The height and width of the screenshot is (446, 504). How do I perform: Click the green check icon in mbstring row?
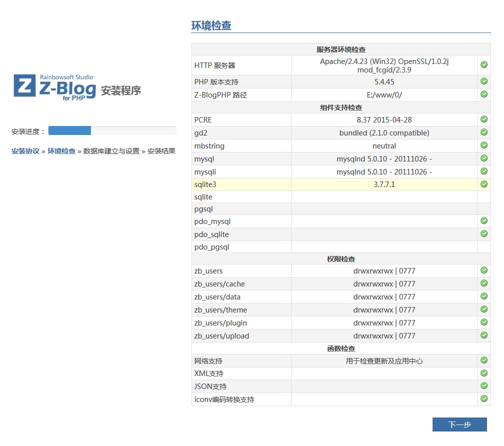point(484,145)
